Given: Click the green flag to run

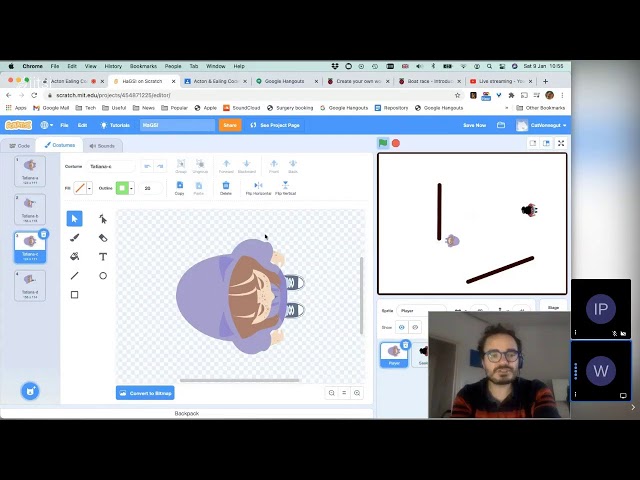Looking at the screenshot, I should (383, 143).
